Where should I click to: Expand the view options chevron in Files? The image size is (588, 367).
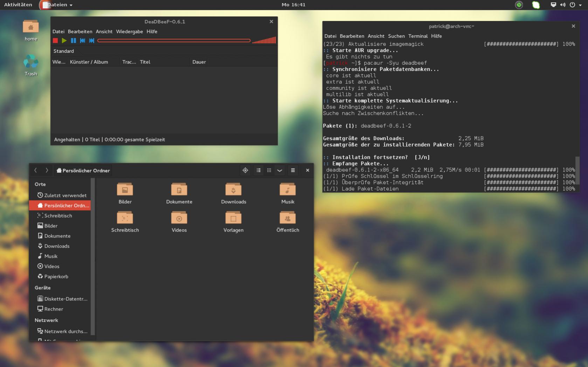coord(279,170)
